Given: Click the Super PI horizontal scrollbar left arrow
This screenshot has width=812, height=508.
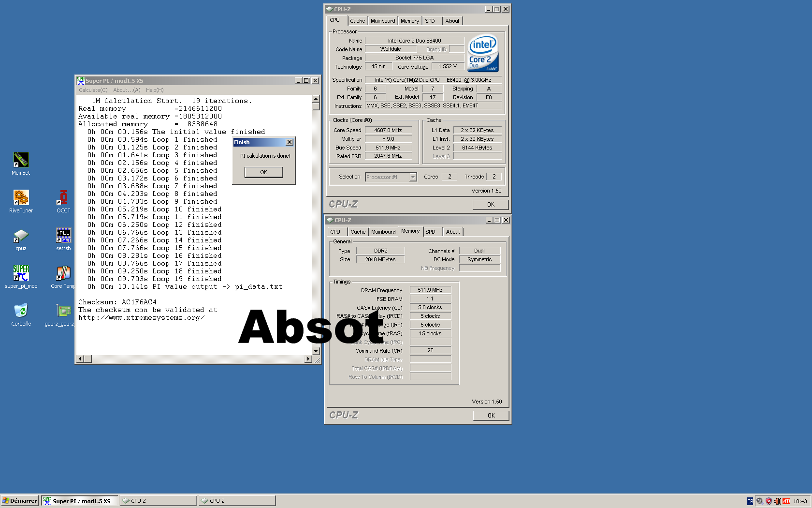Looking at the screenshot, I should tap(81, 359).
